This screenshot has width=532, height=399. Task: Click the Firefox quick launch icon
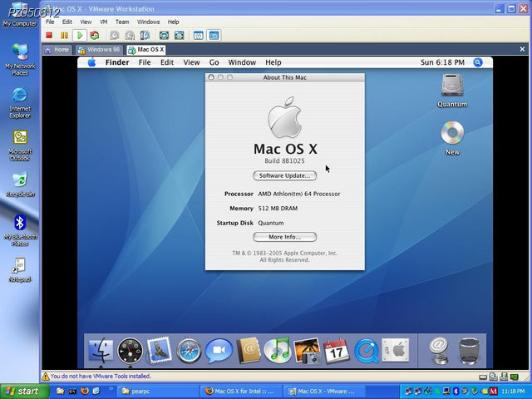[x=85, y=392]
